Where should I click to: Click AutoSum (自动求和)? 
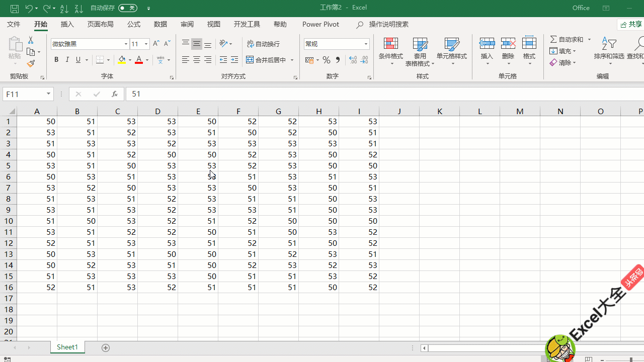click(x=567, y=39)
